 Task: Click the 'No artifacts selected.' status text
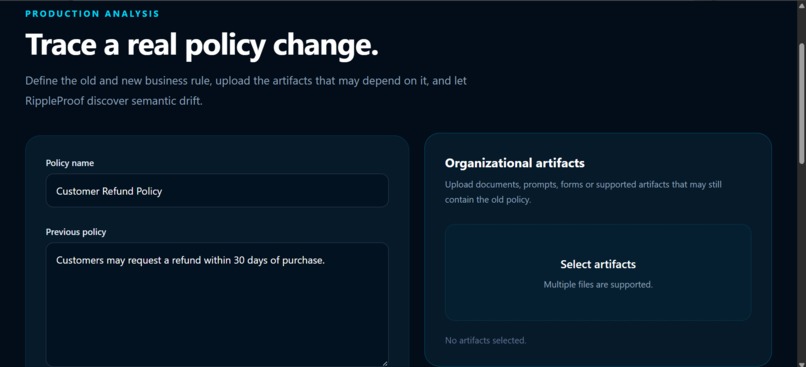[486, 340]
